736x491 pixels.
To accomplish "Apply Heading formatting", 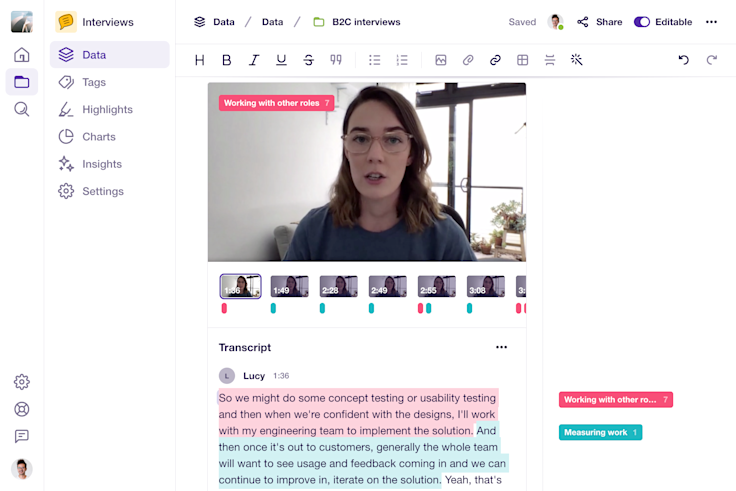I will pyautogui.click(x=199, y=60).
